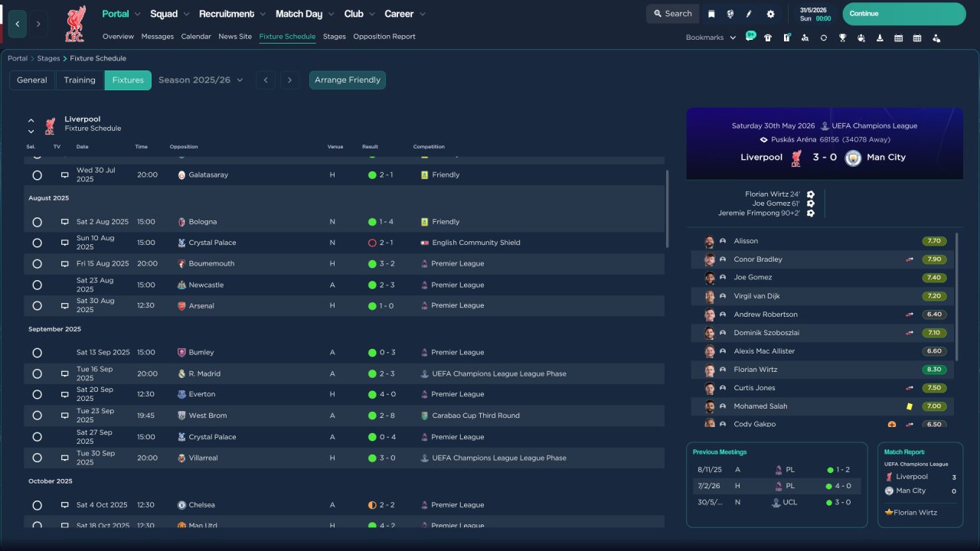
Task: Click the Continue button
Action: [x=904, y=14]
